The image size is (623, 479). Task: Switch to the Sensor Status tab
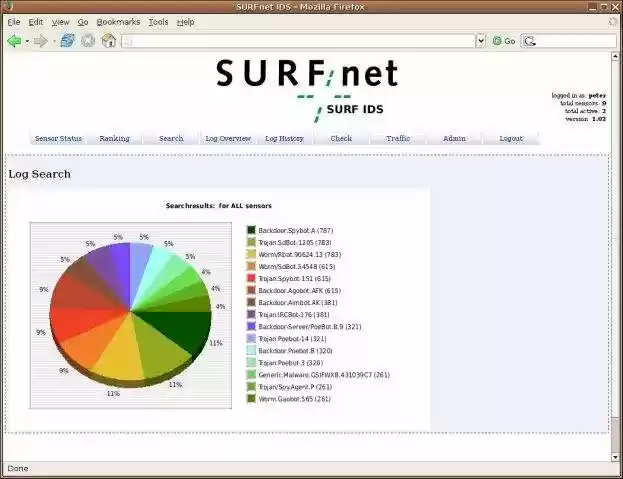(x=58, y=138)
